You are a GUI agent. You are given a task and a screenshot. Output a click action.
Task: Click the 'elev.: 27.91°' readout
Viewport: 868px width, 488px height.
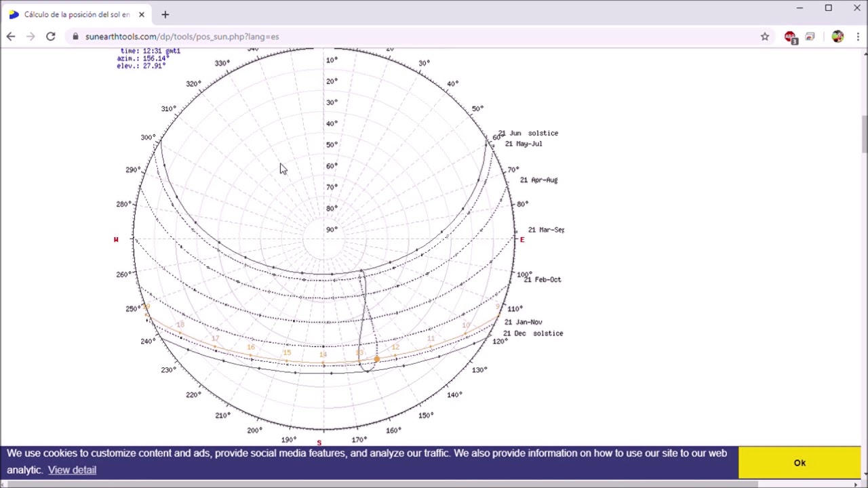tap(141, 66)
